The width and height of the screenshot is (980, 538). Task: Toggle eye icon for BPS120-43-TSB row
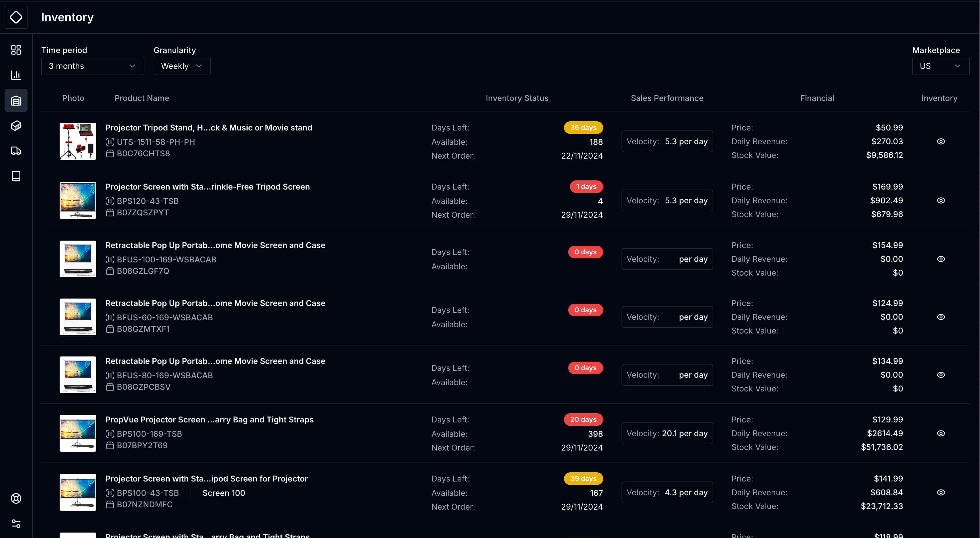pos(941,200)
